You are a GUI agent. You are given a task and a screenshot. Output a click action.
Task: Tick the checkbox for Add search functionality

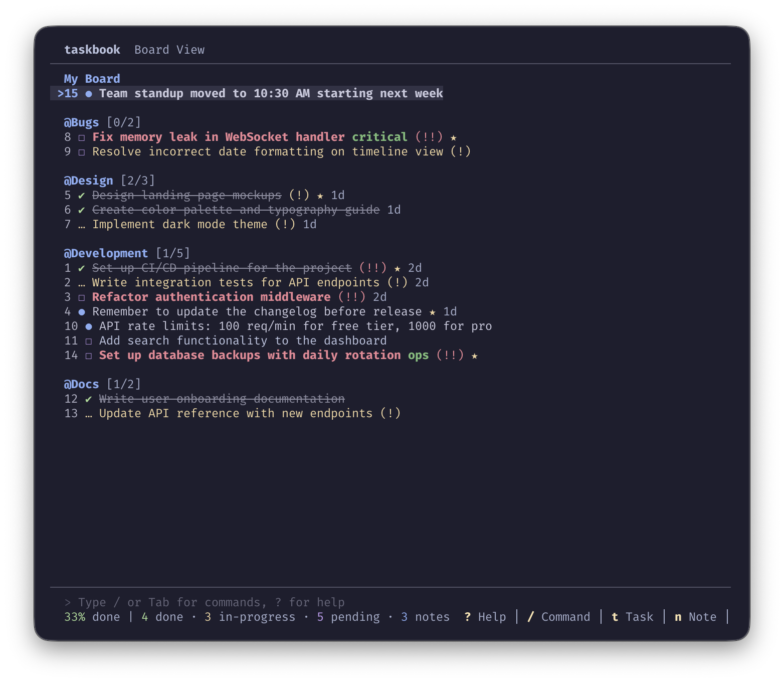click(x=89, y=341)
